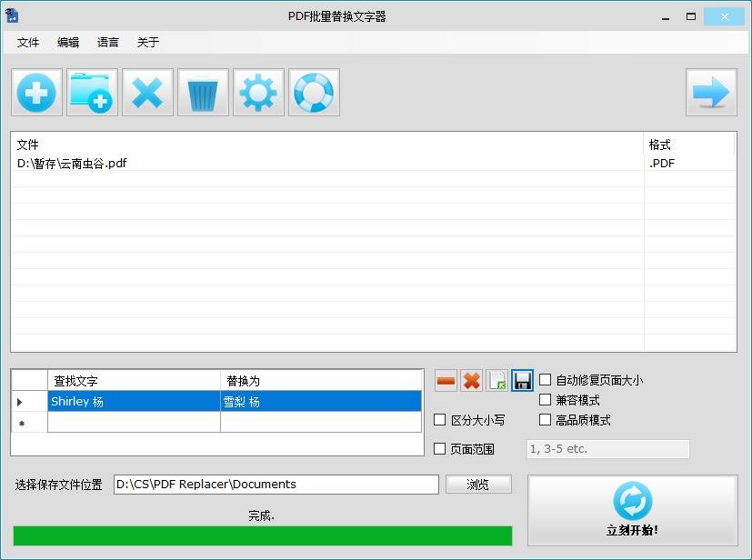Import replacement list from file icon
This screenshot has width=752, height=560.
[496, 381]
